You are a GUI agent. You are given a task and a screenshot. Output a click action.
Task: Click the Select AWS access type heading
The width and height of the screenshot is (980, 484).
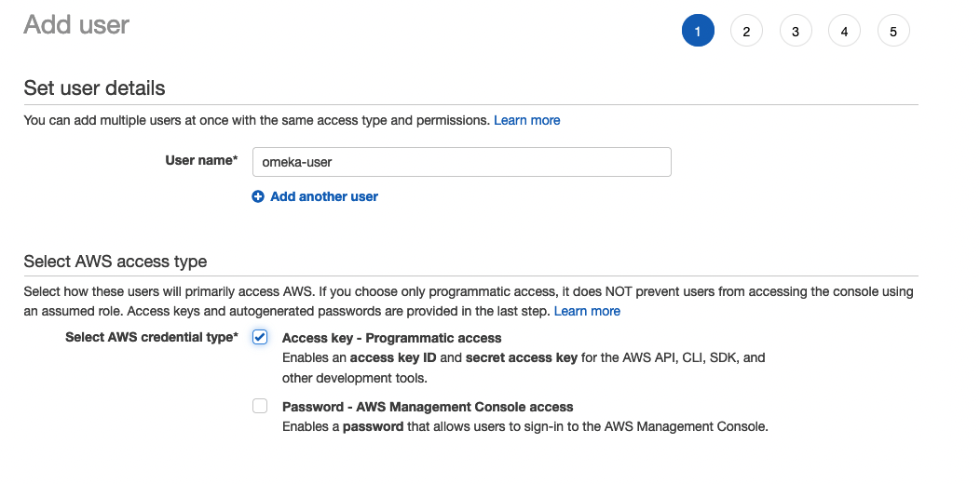click(115, 261)
